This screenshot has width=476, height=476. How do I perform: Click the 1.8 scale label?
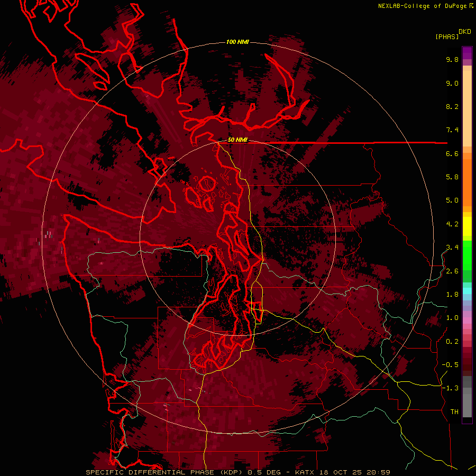pos(452,295)
